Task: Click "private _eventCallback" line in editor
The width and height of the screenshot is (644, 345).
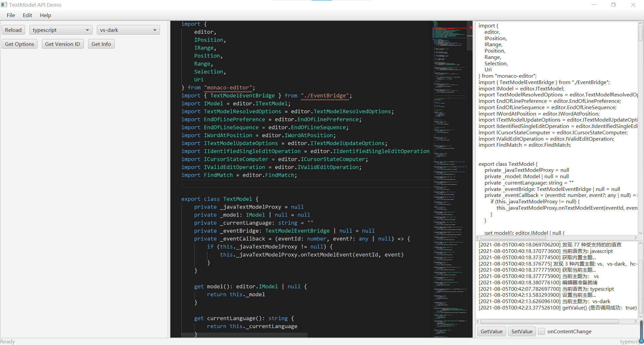Action: point(302,239)
